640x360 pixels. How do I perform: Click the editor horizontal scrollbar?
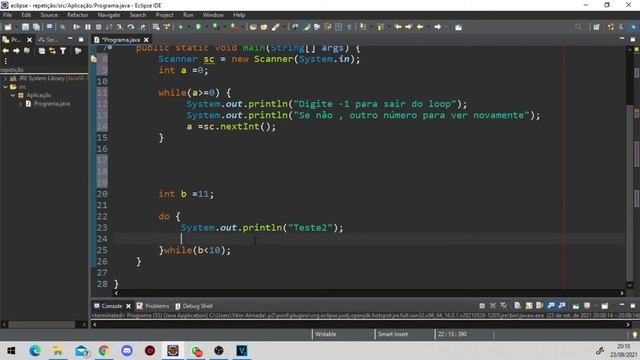point(369,293)
